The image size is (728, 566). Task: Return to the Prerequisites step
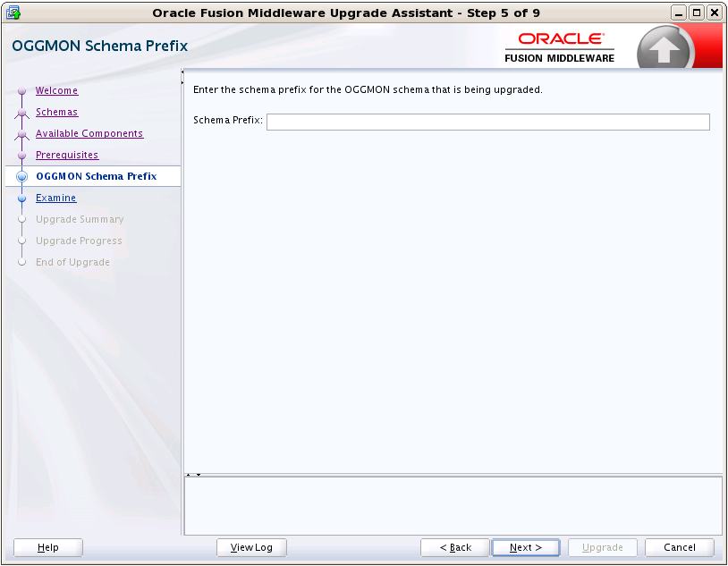pos(67,155)
